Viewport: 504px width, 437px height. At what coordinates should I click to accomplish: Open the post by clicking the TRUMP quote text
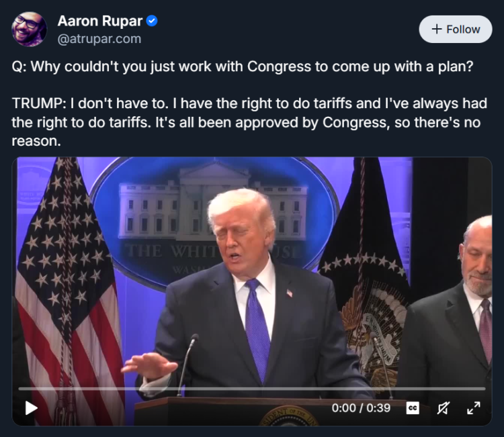(249, 122)
